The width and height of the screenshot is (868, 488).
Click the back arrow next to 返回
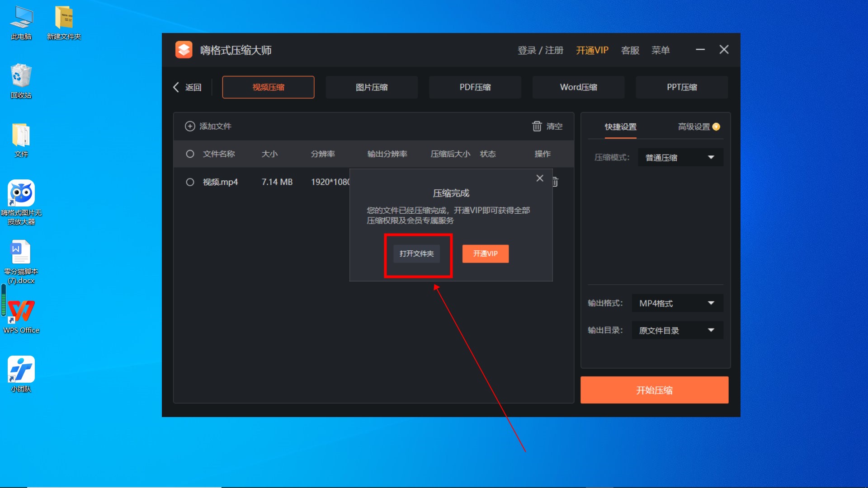tap(176, 87)
